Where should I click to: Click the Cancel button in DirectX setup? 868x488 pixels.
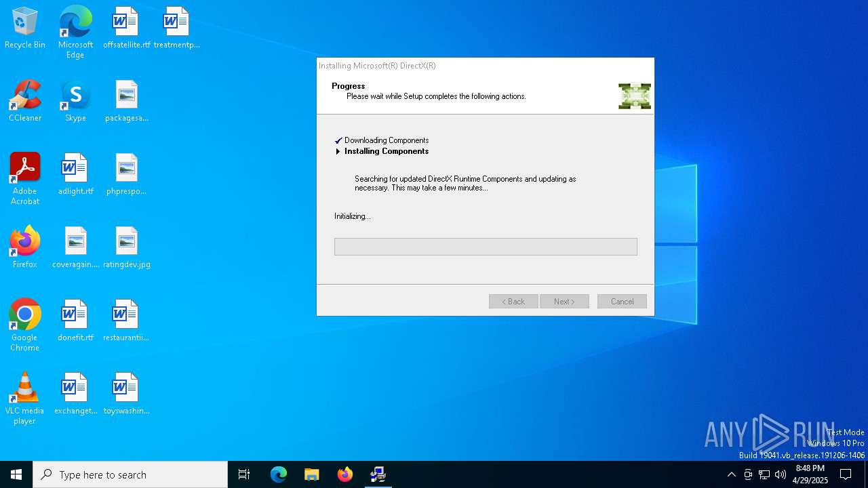pyautogui.click(x=622, y=302)
